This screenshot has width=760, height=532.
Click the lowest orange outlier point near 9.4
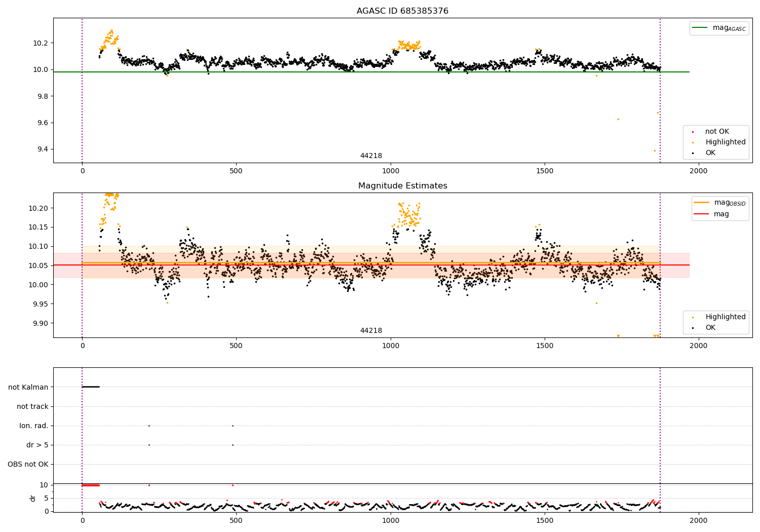coord(655,150)
